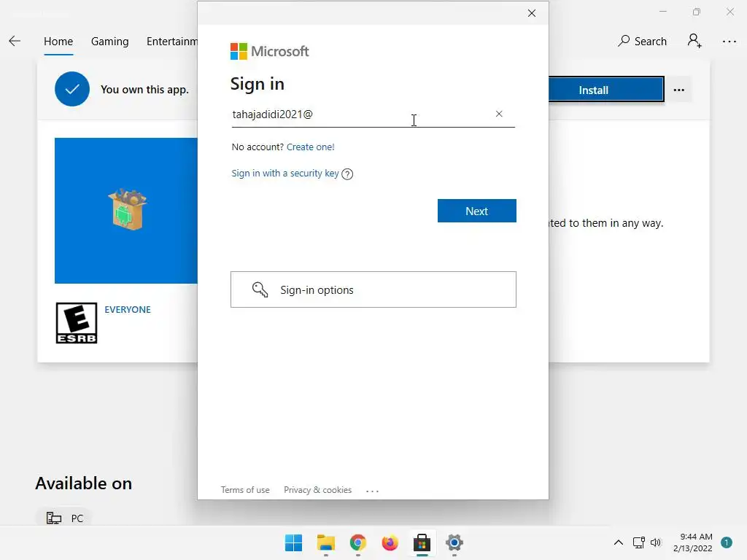Open Search in Microsoft Store
747x560 pixels.
point(642,42)
